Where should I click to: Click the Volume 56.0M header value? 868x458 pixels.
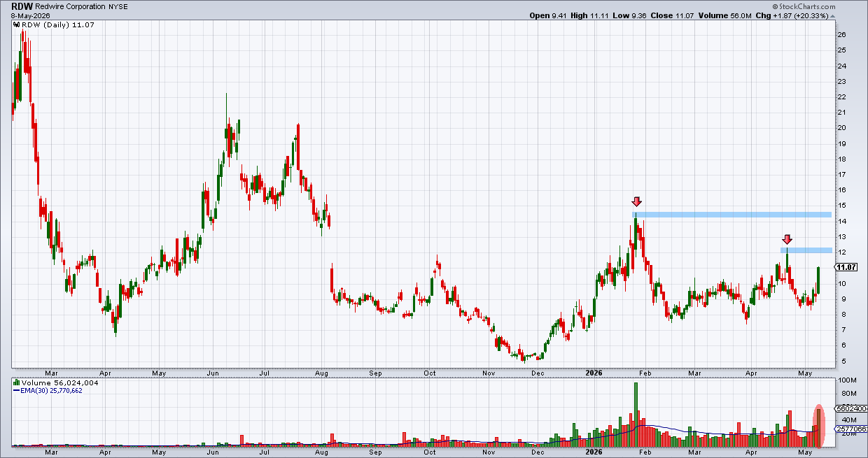(726, 15)
